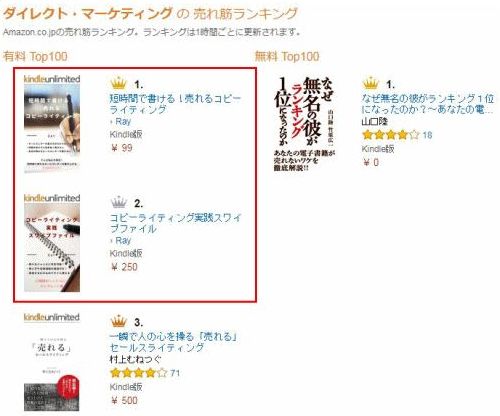Open the title link 短時間で書ける！売れるコピーライティング
This screenshot has height=416, width=500.
[175, 104]
